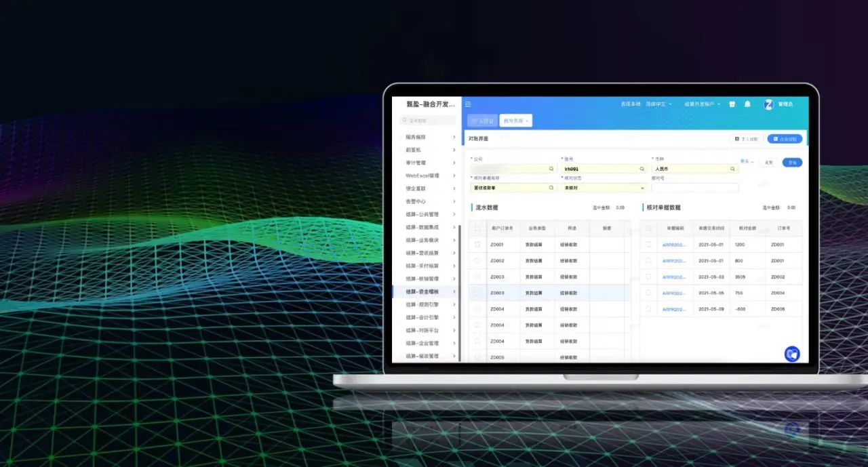Expand the 前置机 menu chevron

(x=454, y=150)
